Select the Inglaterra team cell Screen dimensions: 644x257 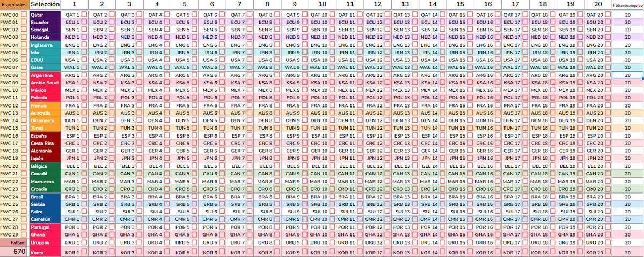[x=45, y=45]
